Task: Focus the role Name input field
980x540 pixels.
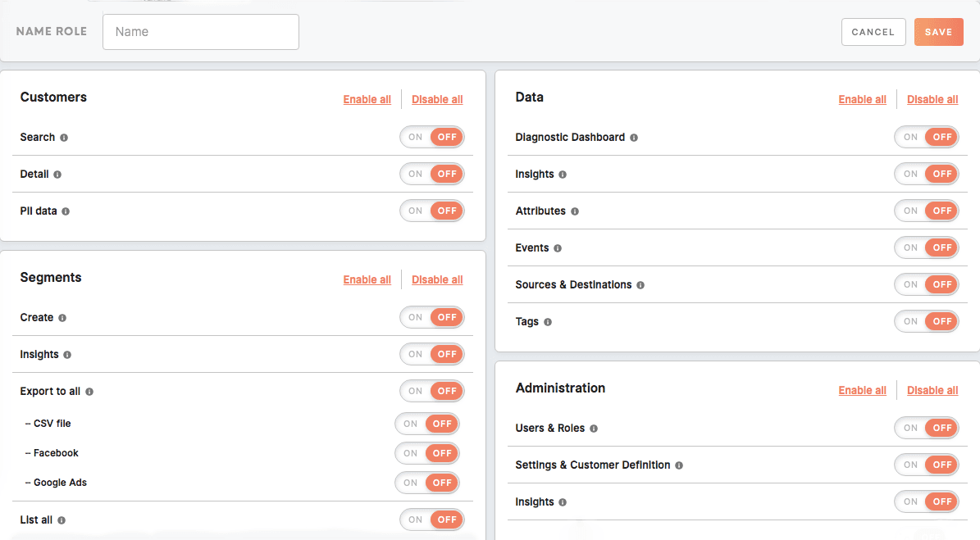Action: click(x=201, y=32)
